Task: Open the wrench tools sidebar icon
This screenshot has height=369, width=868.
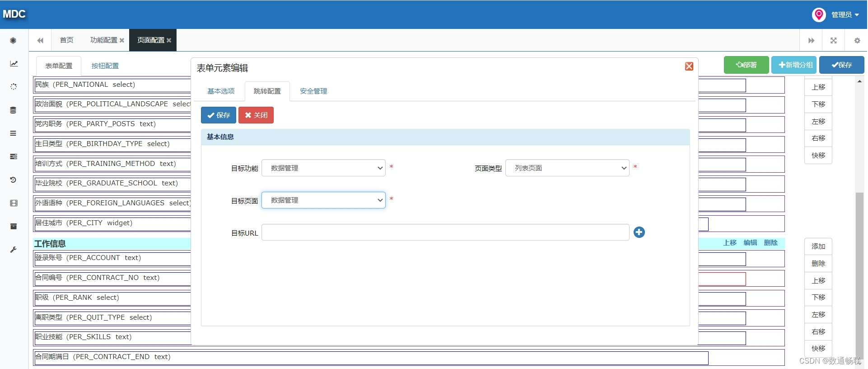Action: [x=13, y=250]
